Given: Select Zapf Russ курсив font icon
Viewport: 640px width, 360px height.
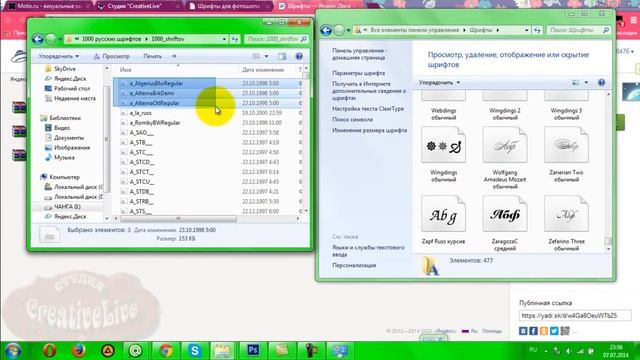Looking at the screenshot, I should tap(444, 213).
